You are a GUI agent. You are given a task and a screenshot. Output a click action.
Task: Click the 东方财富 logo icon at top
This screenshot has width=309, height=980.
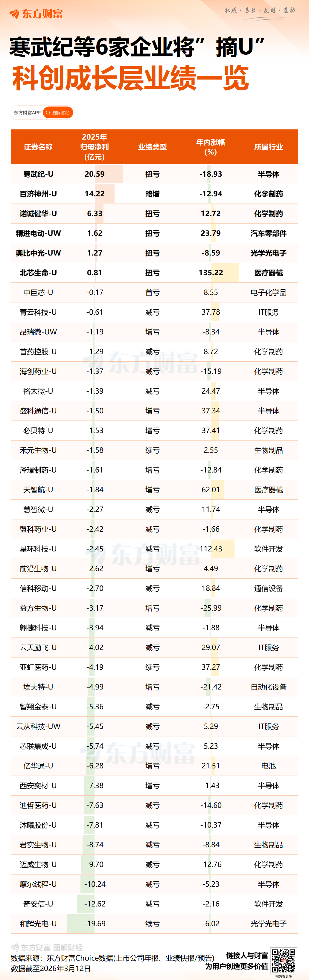pos(14,14)
